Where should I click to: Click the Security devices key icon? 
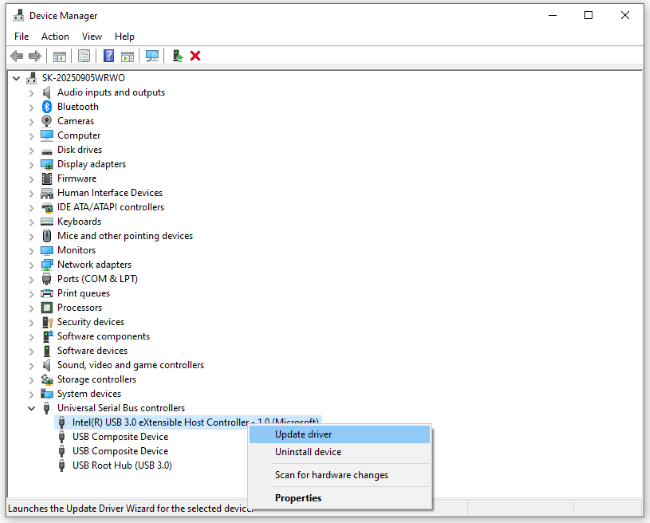pyautogui.click(x=48, y=322)
